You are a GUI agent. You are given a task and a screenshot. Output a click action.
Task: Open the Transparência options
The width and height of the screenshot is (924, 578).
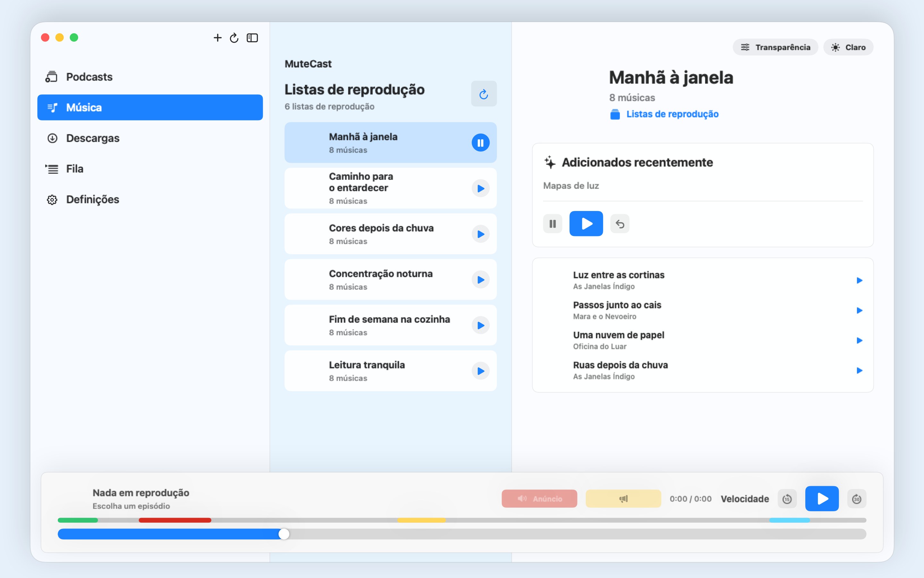point(775,47)
